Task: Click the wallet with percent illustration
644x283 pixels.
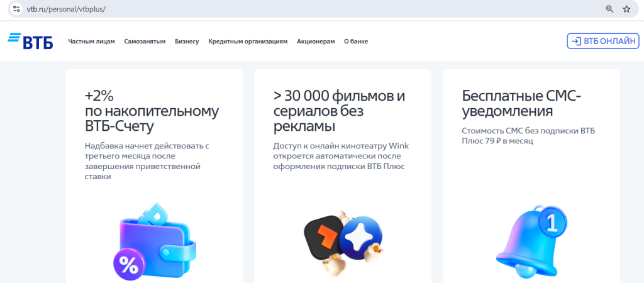Action: point(155,242)
